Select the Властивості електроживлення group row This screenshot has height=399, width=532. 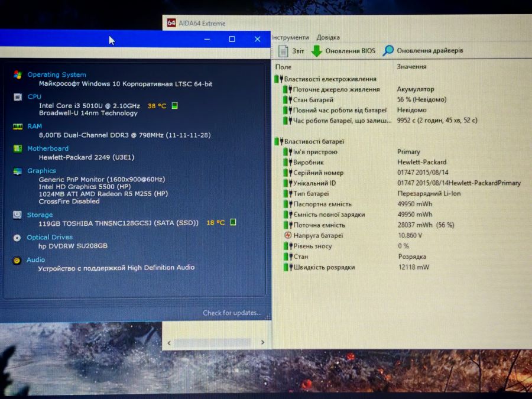point(326,79)
